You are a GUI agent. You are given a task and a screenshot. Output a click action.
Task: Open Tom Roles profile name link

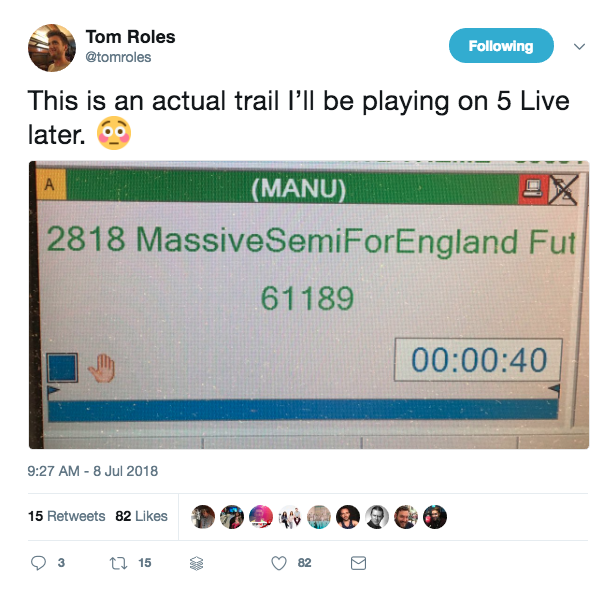point(130,37)
